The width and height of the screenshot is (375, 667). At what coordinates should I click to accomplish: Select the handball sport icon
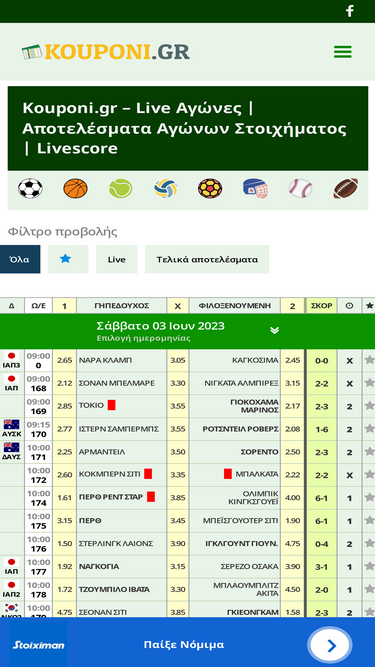pos(210,188)
